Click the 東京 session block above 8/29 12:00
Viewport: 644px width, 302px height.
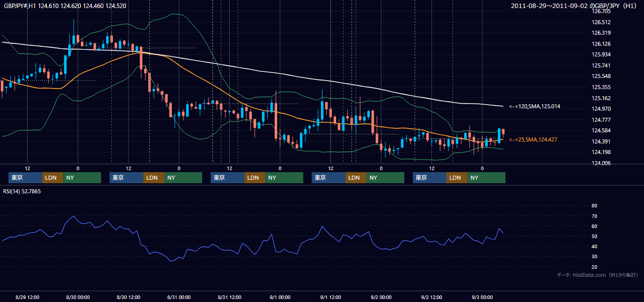(25, 178)
